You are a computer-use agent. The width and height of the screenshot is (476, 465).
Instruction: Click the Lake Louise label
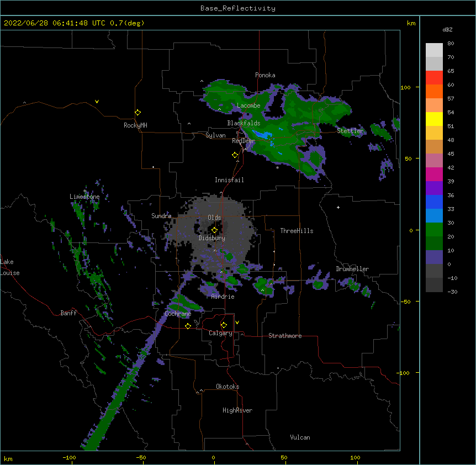(10, 267)
